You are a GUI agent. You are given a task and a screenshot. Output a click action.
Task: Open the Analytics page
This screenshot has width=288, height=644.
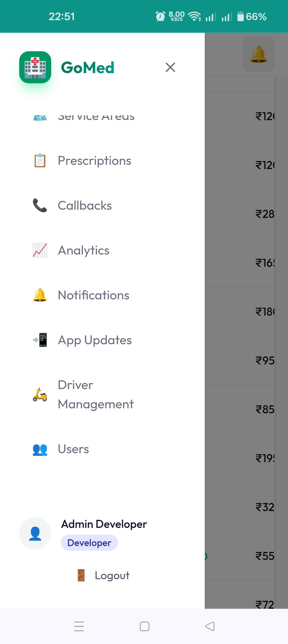(x=83, y=250)
